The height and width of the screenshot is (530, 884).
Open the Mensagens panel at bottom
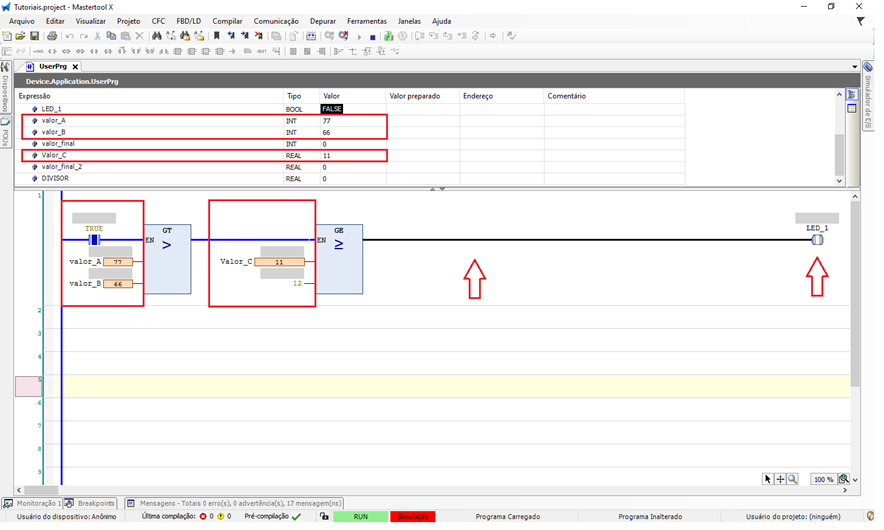coord(234,503)
